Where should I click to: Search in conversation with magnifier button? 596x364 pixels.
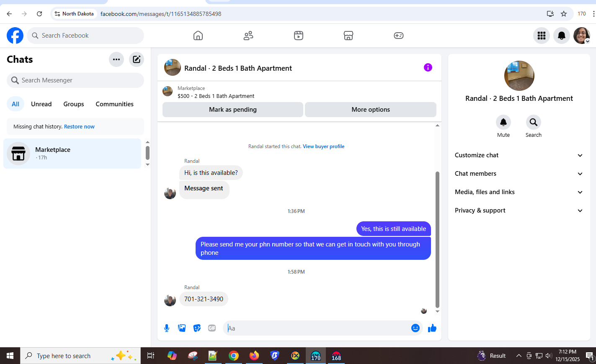coord(534,122)
